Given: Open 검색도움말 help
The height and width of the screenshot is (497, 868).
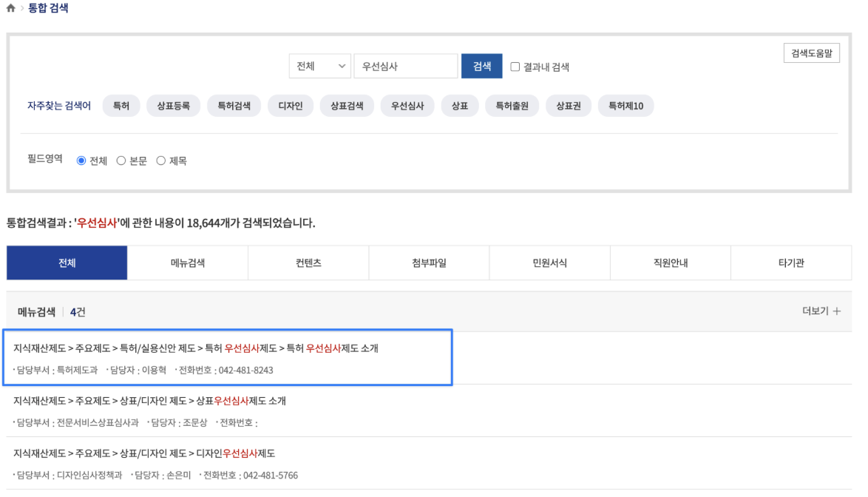Looking at the screenshot, I should pos(810,53).
